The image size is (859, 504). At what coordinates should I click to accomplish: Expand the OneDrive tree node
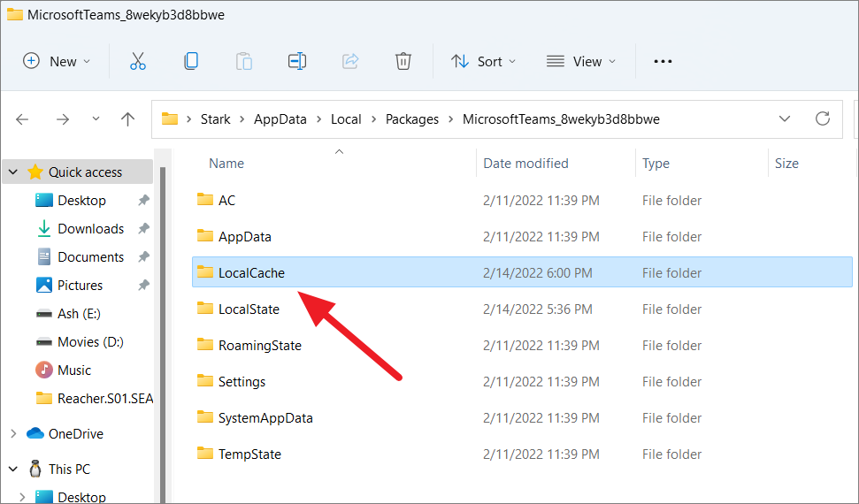(13, 433)
